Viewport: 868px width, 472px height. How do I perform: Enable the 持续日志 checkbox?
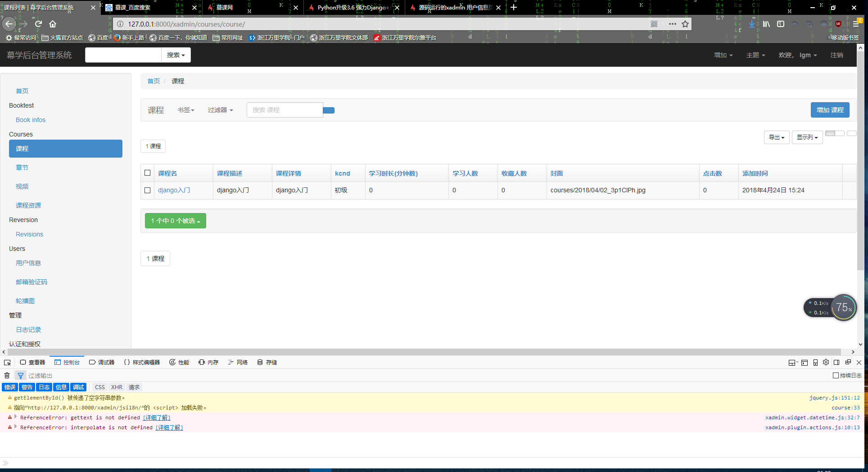(836, 375)
